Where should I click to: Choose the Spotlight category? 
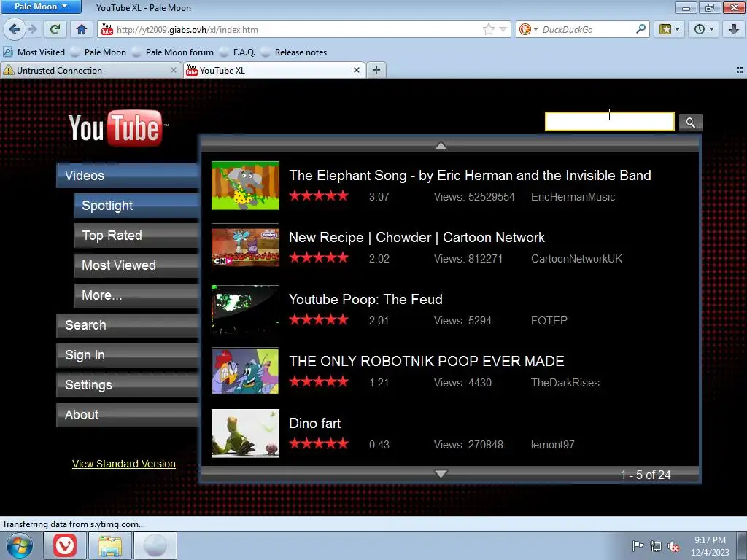tap(136, 205)
